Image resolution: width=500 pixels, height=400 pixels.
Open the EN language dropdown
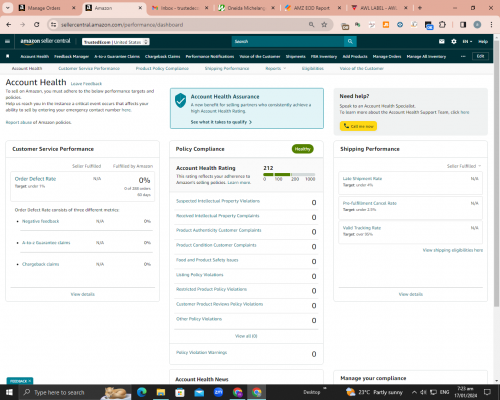(467, 41)
